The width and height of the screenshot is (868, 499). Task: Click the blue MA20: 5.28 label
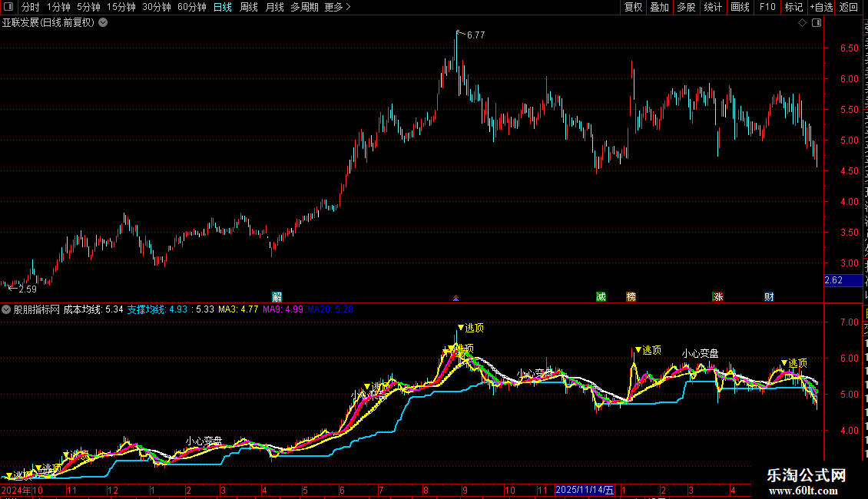coord(330,310)
